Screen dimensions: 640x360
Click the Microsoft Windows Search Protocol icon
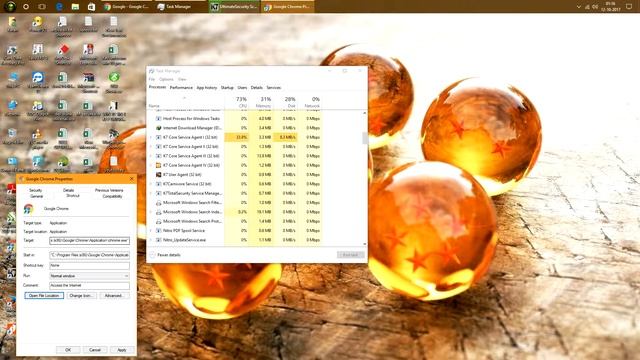158,221
